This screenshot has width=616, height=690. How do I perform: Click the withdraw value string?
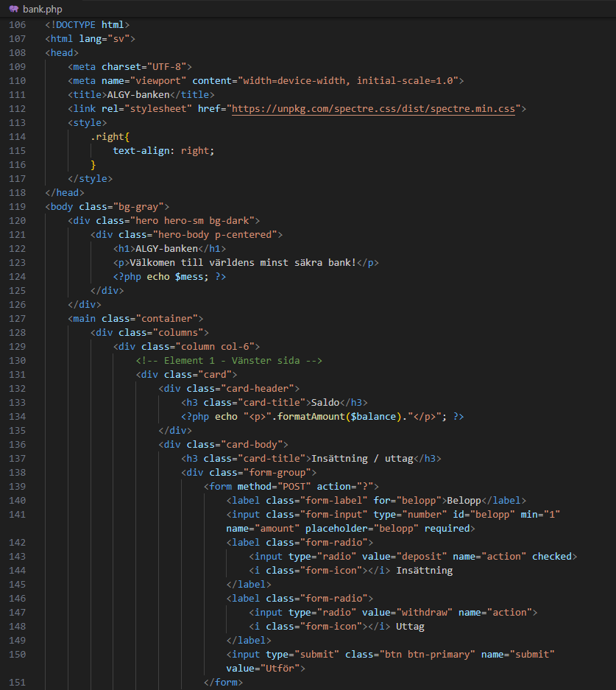pos(425,613)
